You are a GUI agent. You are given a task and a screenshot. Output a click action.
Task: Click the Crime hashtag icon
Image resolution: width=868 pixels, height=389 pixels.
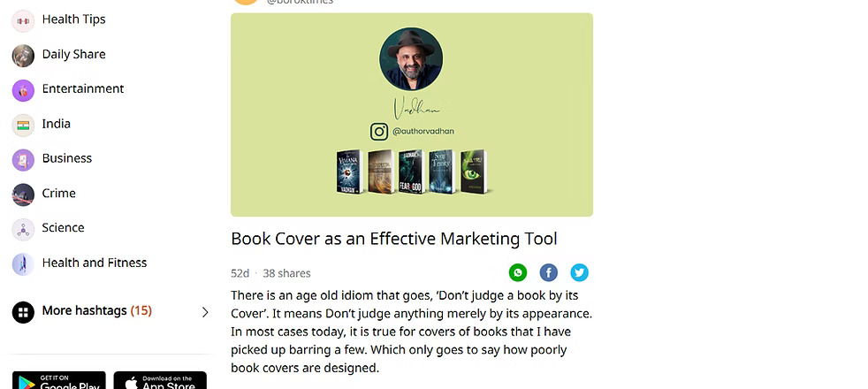23,194
